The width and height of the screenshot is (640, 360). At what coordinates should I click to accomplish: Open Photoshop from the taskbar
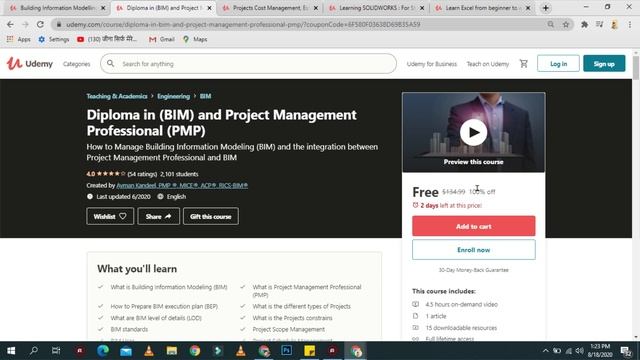tap(287, 351)
